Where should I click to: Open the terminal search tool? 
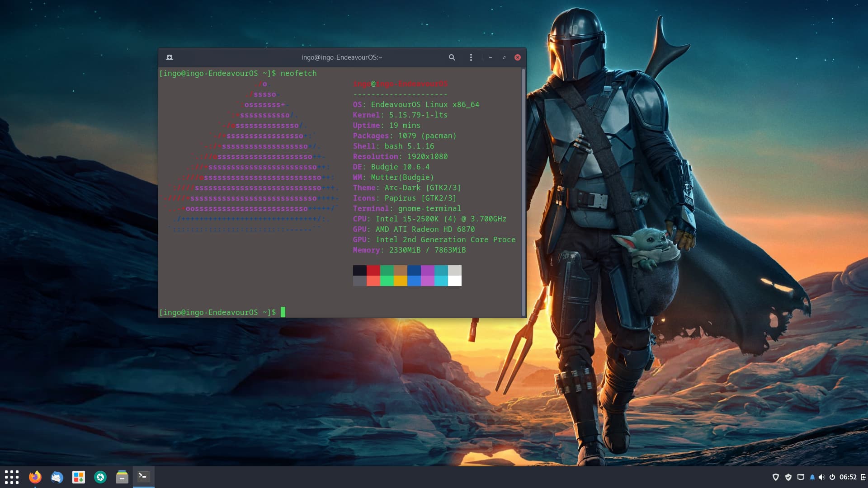pyautogui.click(x=452, y=57)
